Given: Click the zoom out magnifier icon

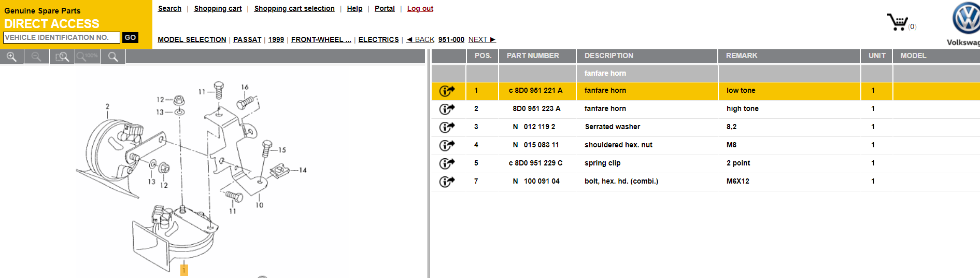Looking at the screenshot, I should pos(36,57).
